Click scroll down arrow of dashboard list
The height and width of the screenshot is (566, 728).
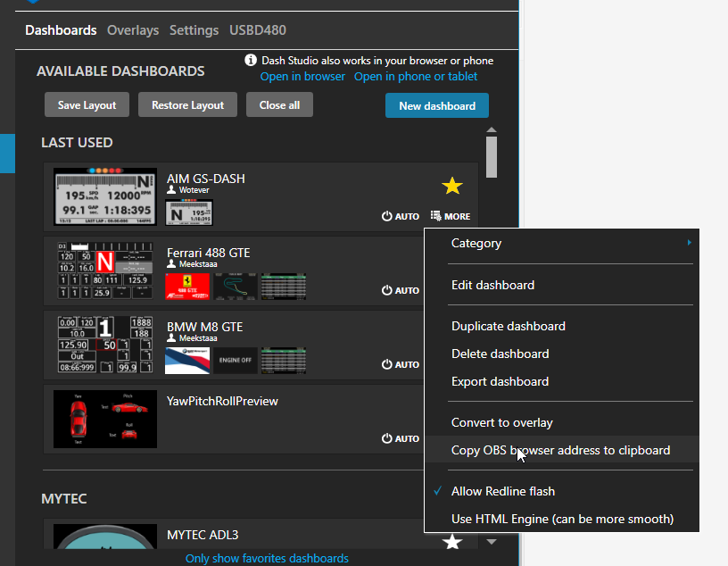(492, 542)
